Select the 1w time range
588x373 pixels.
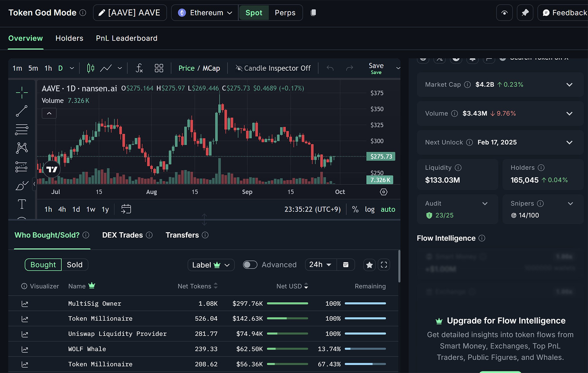point(91,209)
